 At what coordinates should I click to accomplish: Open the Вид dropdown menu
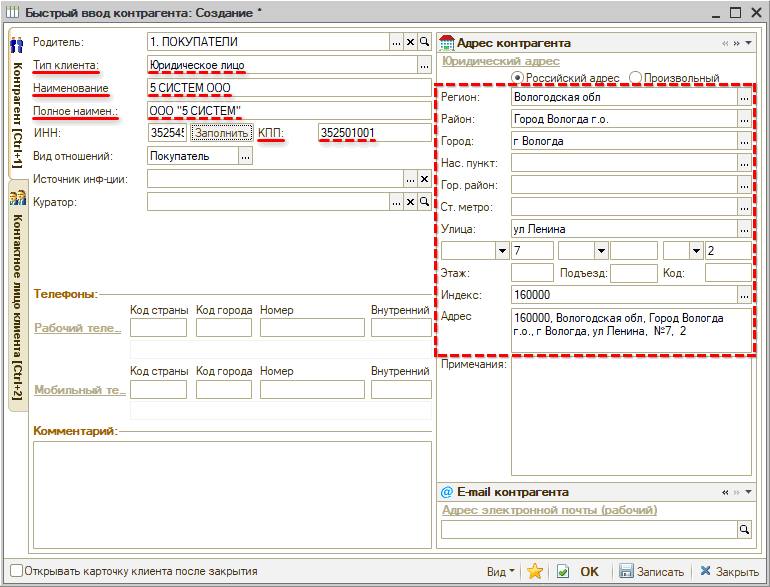(x=501, y=571)
